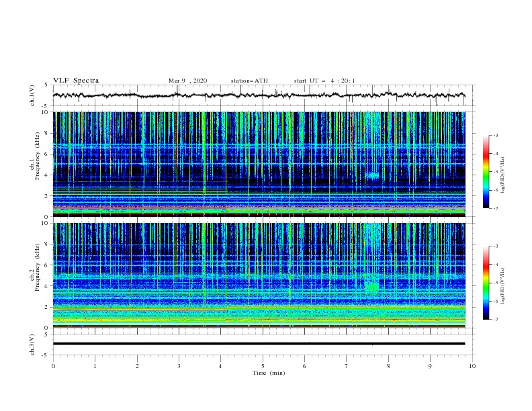Image resolution: width=532 pixels, height=411 pixels.
Task: Select the 'Mar.9 , 2020' date text
Action: pos(187,81)
